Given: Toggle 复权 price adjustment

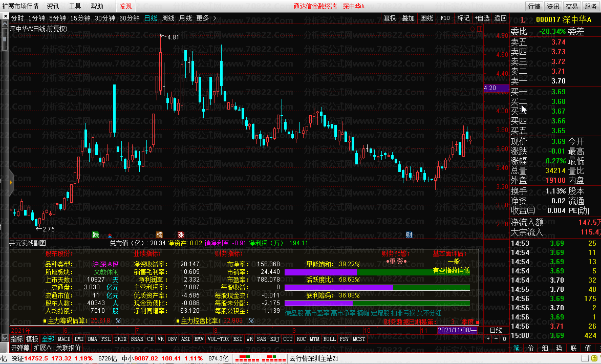Looking at the screenshot, I should pyautogui.click(x=390, y=18).
